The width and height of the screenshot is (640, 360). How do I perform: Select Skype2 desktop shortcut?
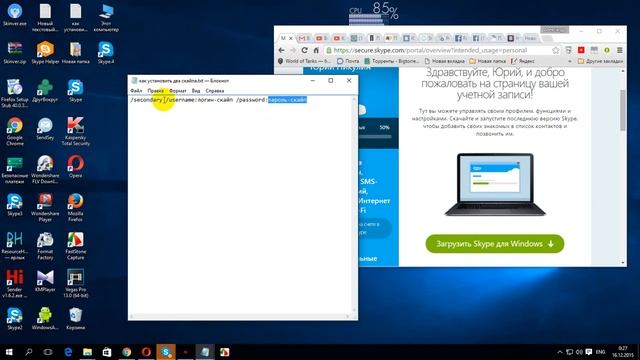point(15,319)
